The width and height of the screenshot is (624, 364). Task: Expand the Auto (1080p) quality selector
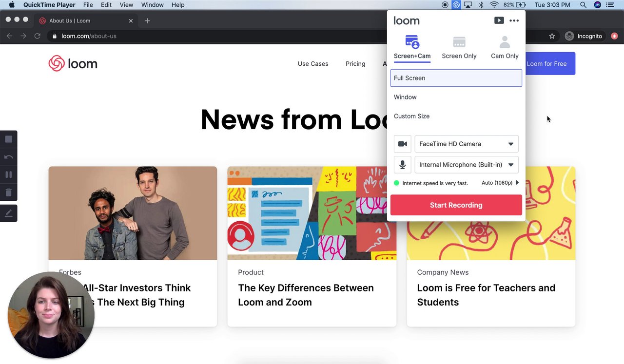tap(500, 183)
